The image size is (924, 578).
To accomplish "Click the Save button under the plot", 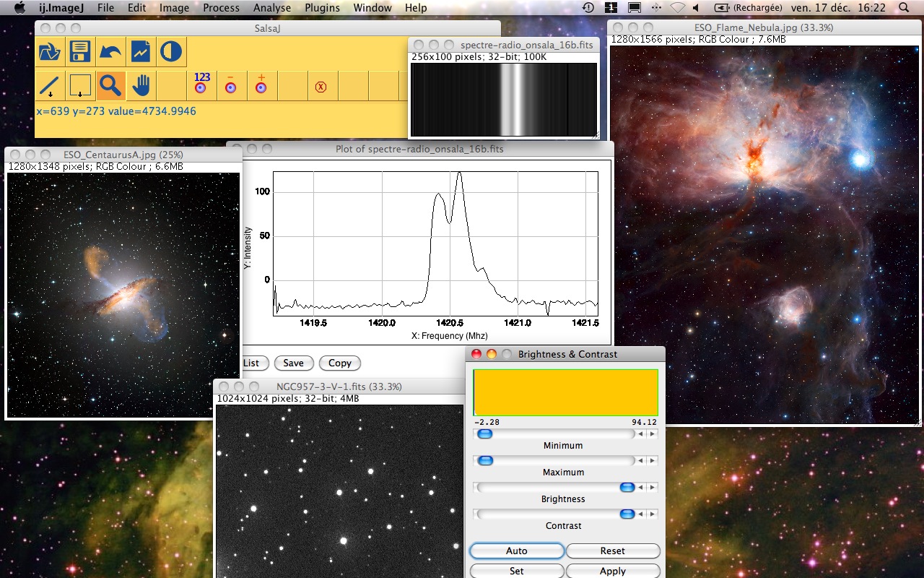I will pyautogui.click(x=293, y=363).
